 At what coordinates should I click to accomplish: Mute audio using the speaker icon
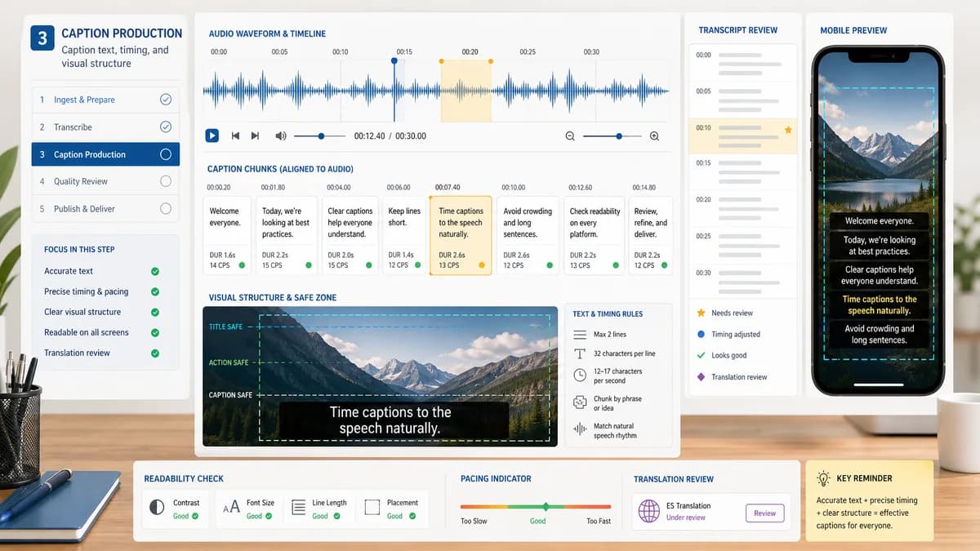(x=281, y=136)
